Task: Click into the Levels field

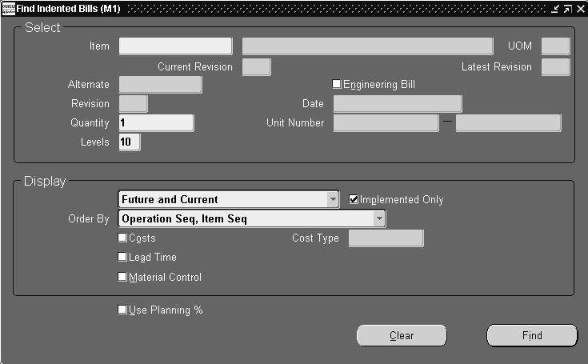Action: point(130,142)
